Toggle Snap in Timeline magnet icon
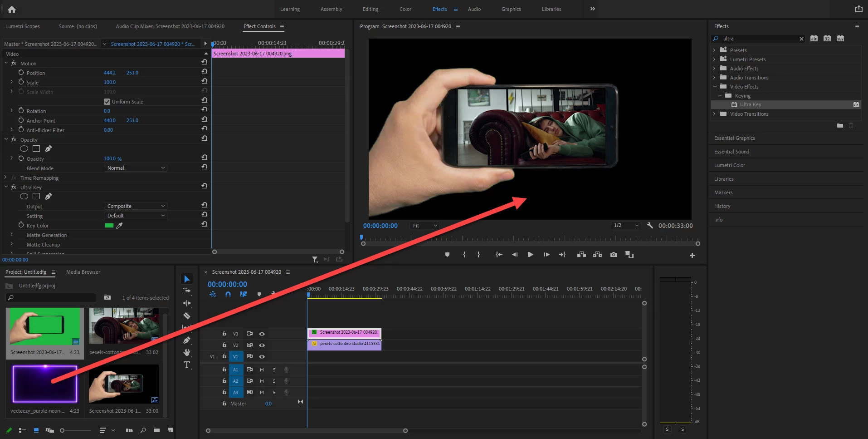Image resolution: width=868 pixels, height=439 pixels. pyautogui.click(x=228, y=294)
